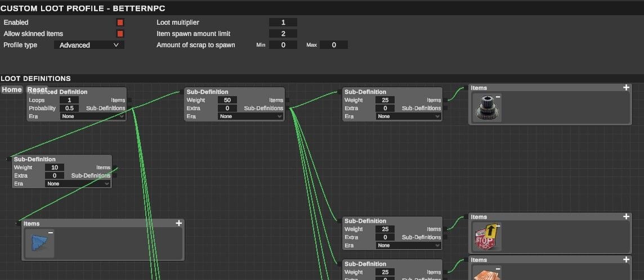Add item to the road signs Items panel
The image size is (644, 280).
click(x=626, y=217)
